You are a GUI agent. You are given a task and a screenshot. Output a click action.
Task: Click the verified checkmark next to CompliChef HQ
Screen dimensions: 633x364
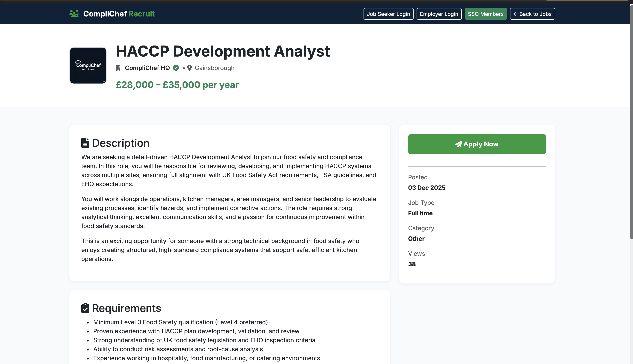pos(176,68)
